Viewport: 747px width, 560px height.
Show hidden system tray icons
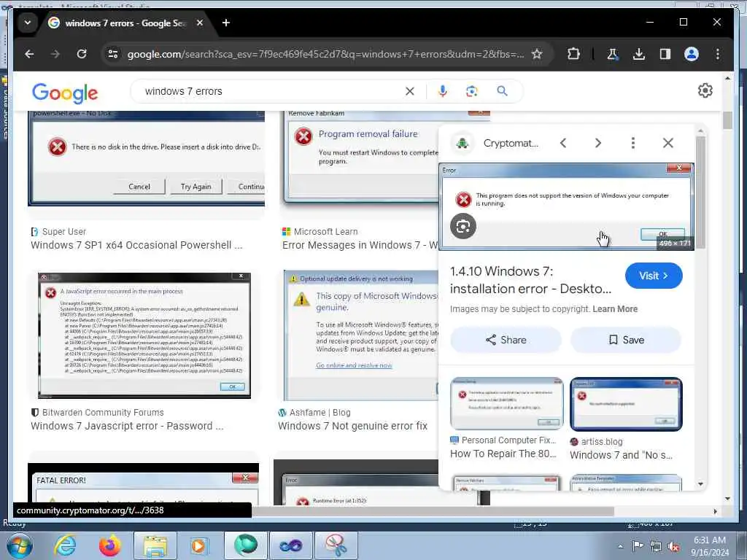pos(620,546)
